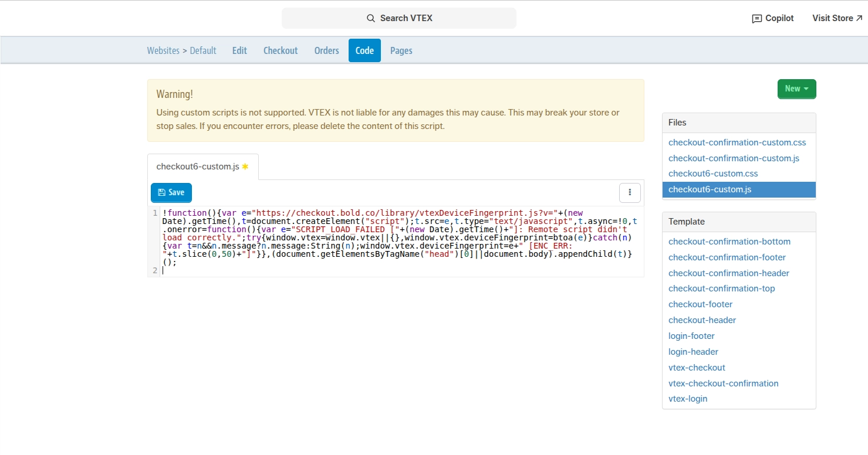Open checkout-confirmation-custom.js file
Screen dimensions: 868x455
pos(734,158)
